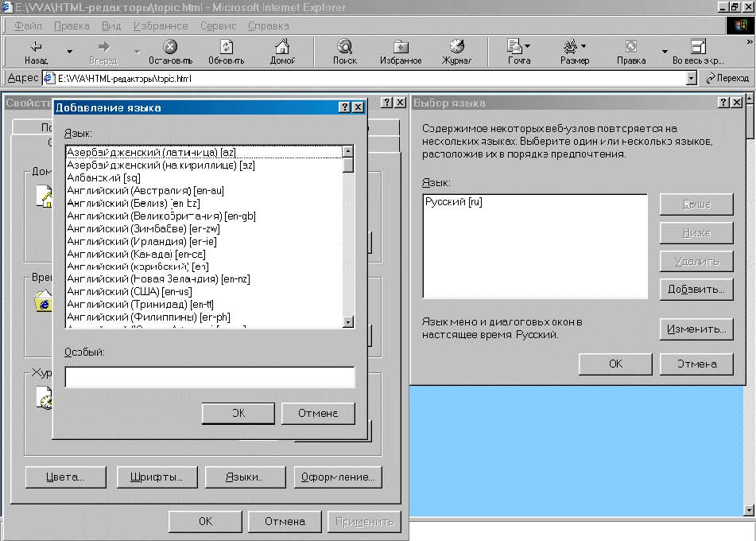Select Английский (США) [en-us]

click(x=204, y=291)
